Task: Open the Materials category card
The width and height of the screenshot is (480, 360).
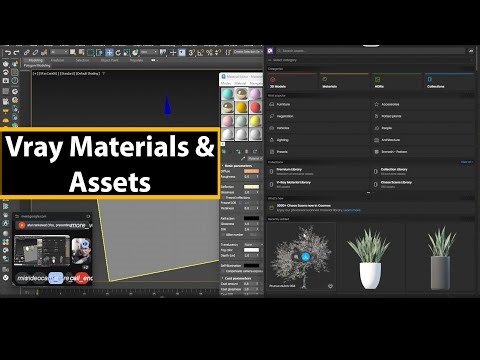Action: (x=344, y=82)
